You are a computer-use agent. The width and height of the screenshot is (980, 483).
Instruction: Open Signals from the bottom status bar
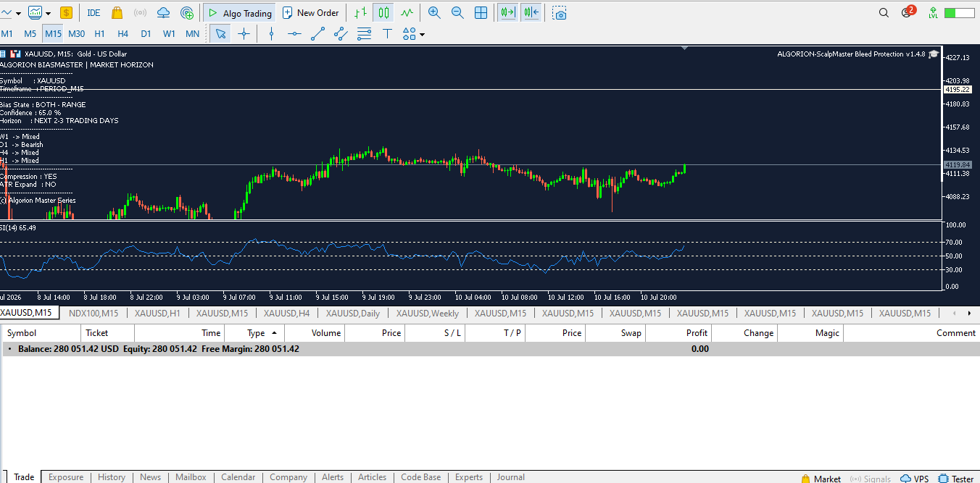pos(871,479)
